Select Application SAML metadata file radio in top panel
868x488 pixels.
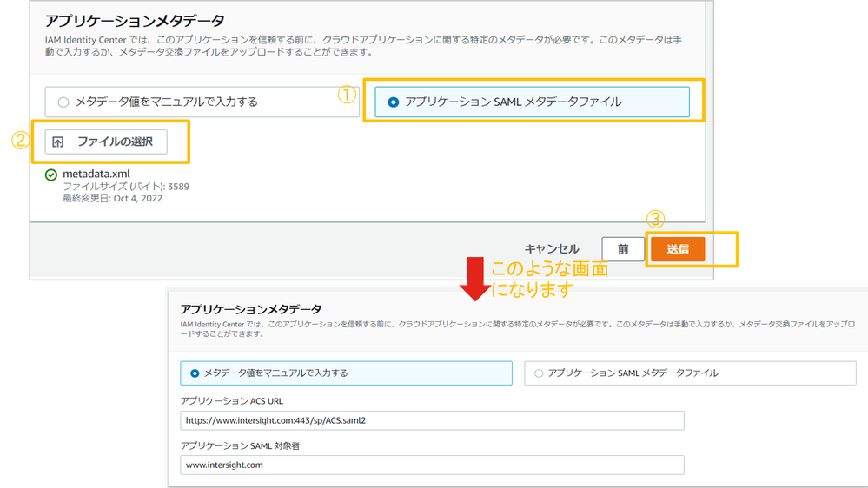[393, 102]
